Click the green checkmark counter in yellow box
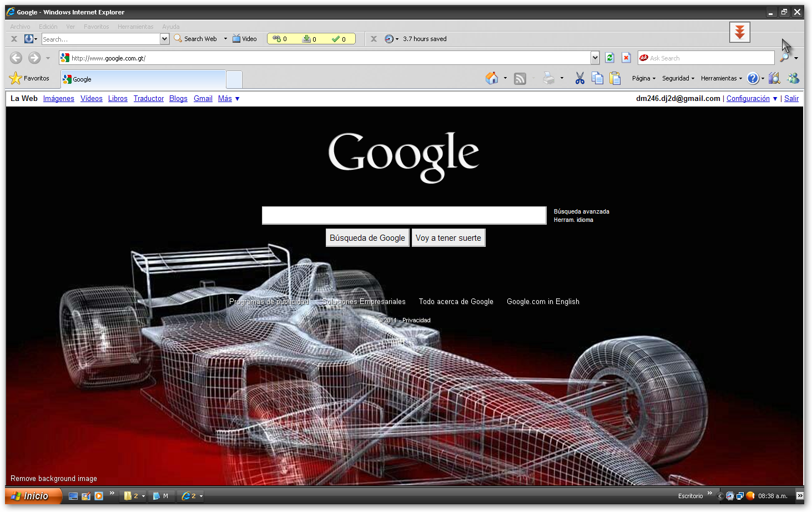The image size is (812, 512). (339, 39)
